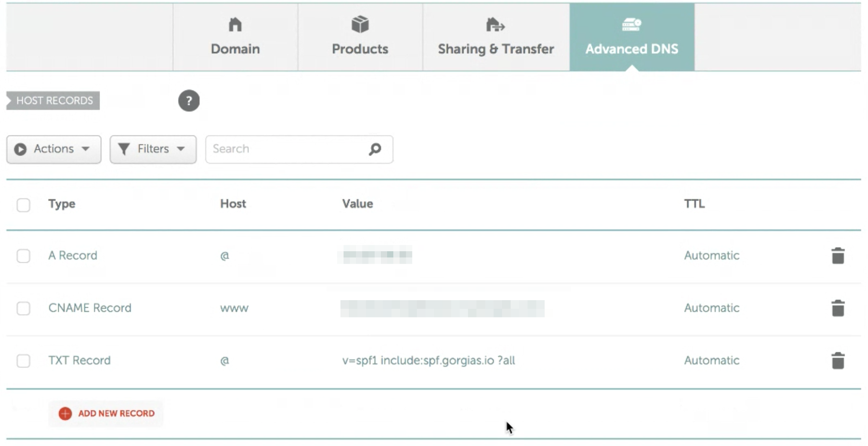Check the CNAME Record row checkbox
Image resolution: width=868 pixels, height=446 pixels.
(24, 308)
